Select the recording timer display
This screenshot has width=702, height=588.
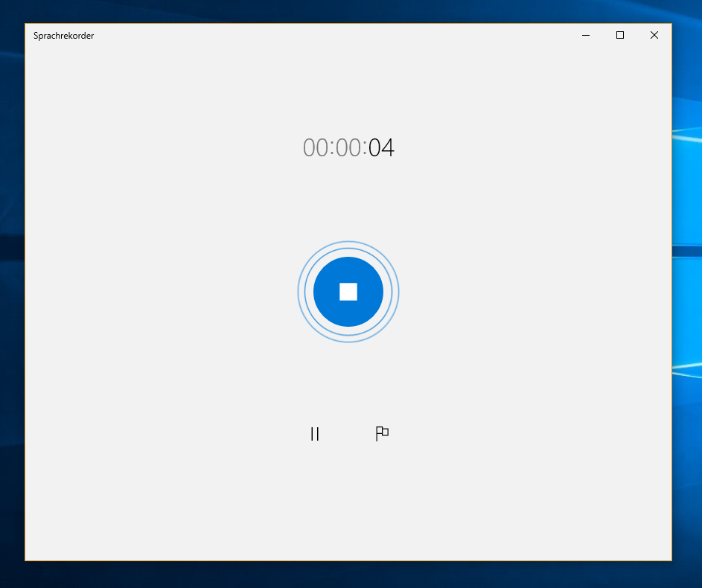[x=348, y=148]
